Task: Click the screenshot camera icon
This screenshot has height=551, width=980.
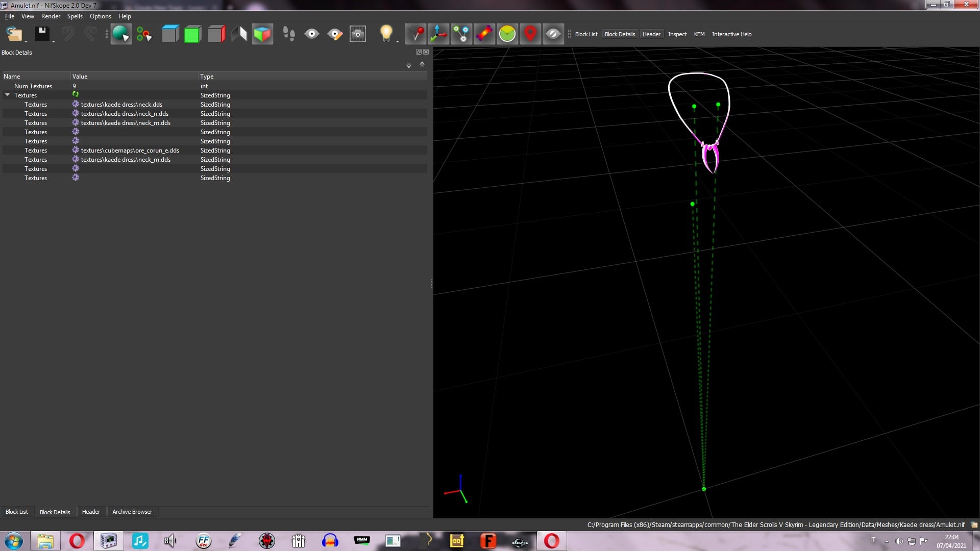Action: coord(358,34)
